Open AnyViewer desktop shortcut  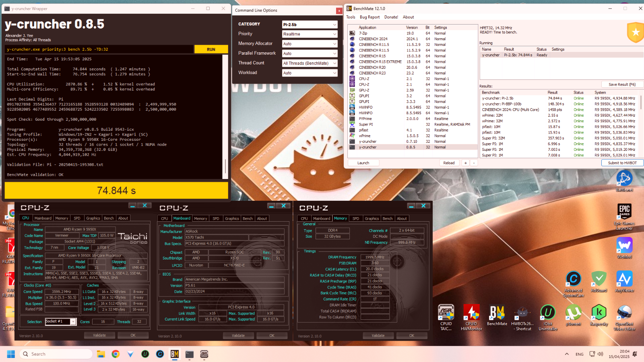point(624,282)
